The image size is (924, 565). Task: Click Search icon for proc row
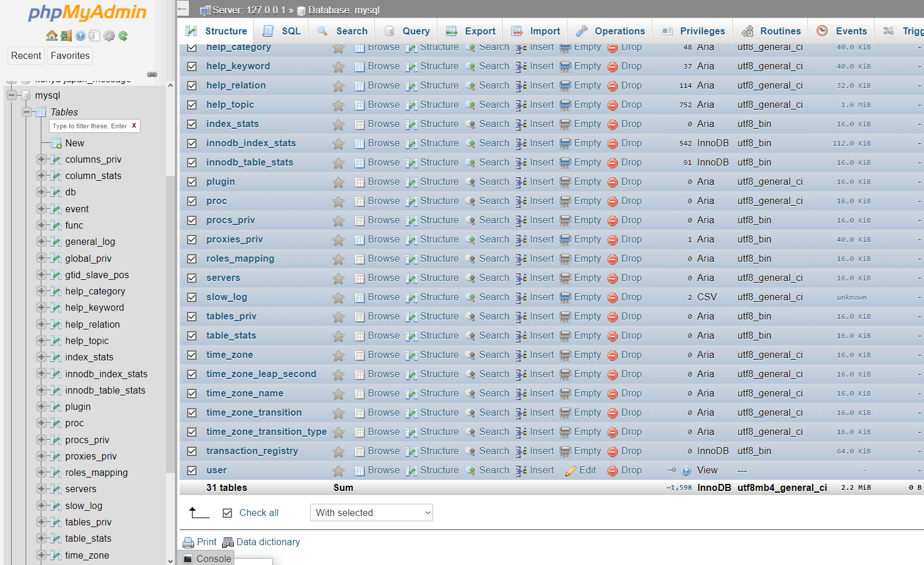pyautogui.click(x=470, y=201)
